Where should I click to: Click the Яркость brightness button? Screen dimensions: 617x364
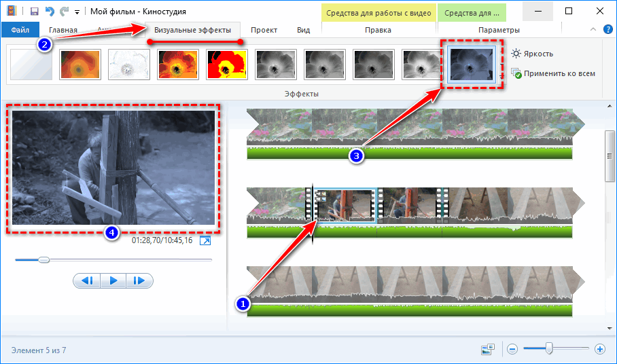(532, 54)
